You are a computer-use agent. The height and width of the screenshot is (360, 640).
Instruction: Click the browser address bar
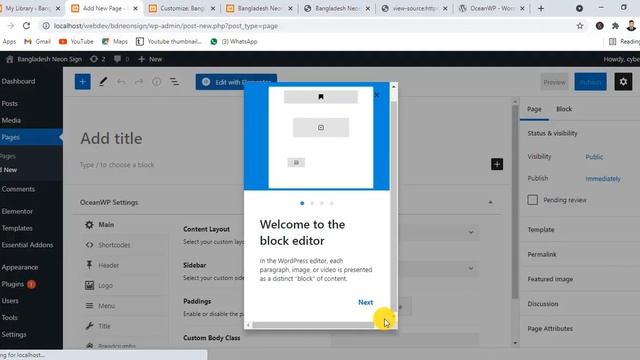click(306, 26)
